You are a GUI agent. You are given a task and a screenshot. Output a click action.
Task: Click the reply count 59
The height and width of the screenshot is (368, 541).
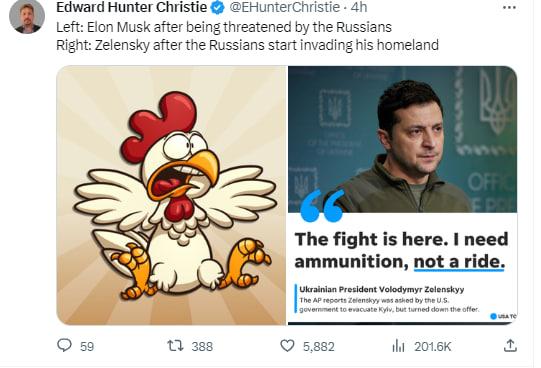pos(87,346)
